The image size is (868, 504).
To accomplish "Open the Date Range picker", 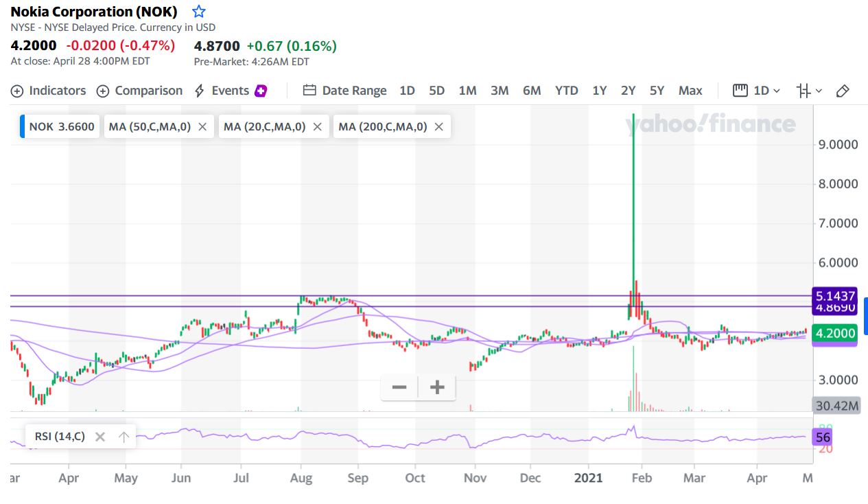I will [345, 91].
